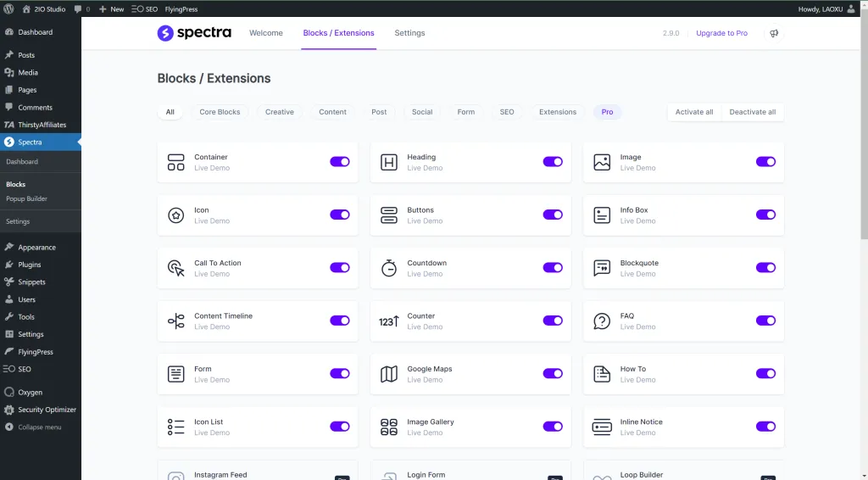Expand the Appearance sidebar menu
The height and width of the screenshot is (480, 868).
coord(36,248)
